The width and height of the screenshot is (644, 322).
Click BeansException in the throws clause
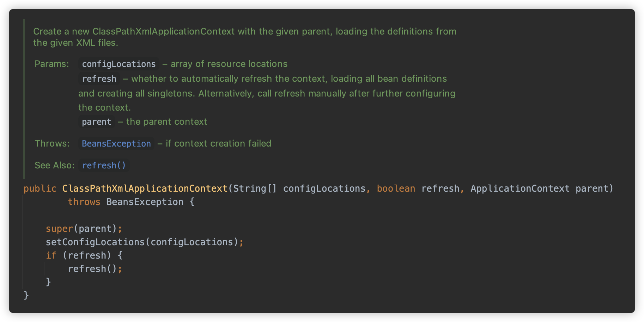(x=145, y=202)
